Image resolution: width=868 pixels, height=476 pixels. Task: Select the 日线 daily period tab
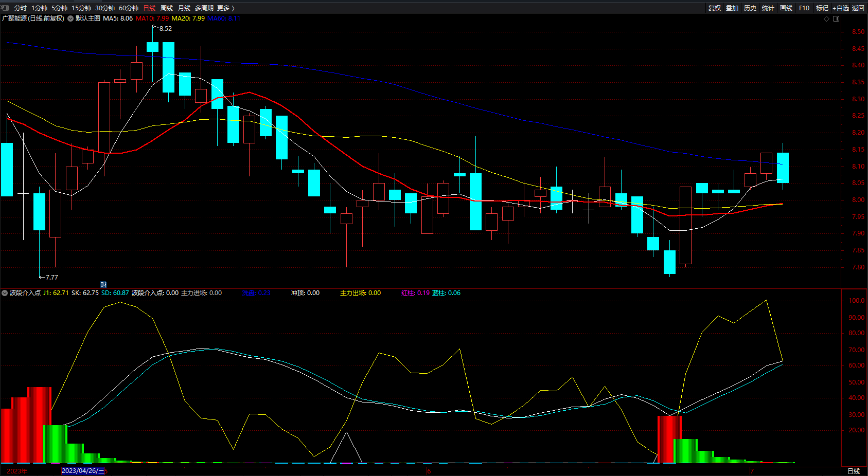pos(149,8)
